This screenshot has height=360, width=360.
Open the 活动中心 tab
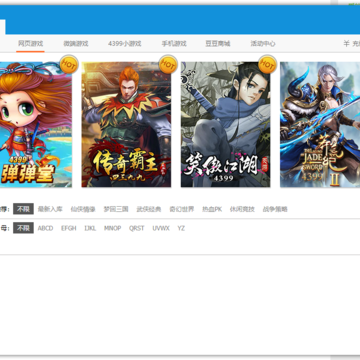point(263,44)
